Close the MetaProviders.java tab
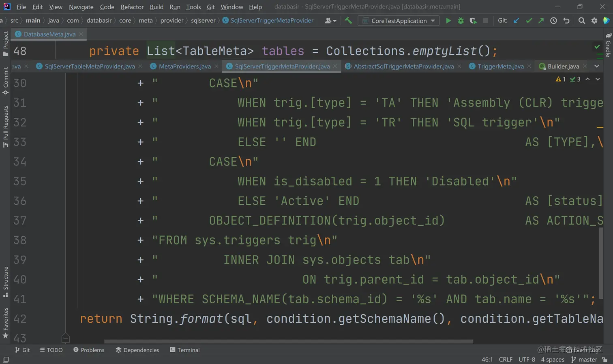 216,66
